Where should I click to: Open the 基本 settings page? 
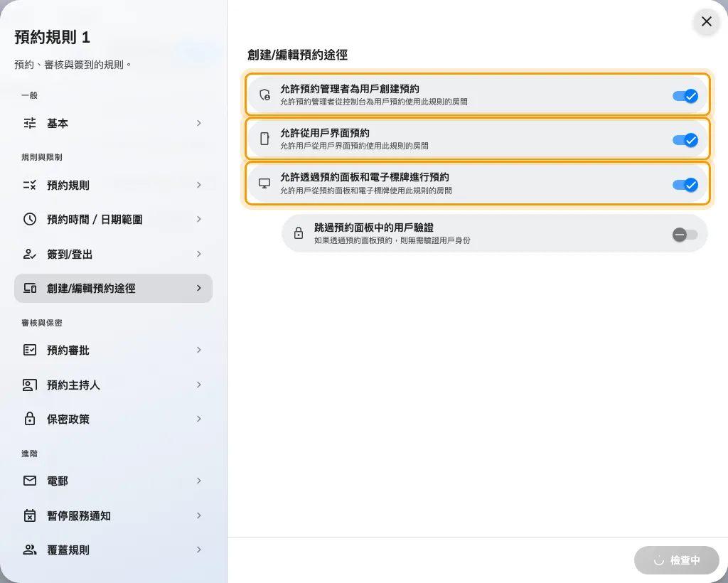click(x=113, y=123)
